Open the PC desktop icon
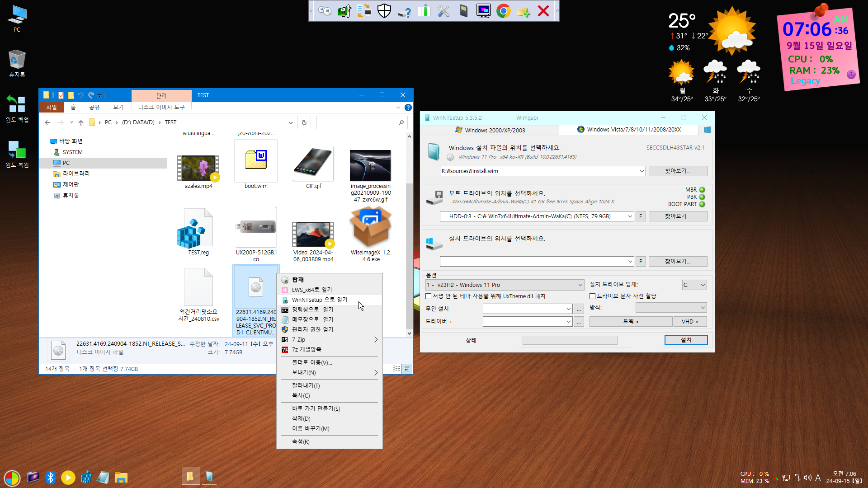This screenshot has width=868, height=488. [17, 19]
